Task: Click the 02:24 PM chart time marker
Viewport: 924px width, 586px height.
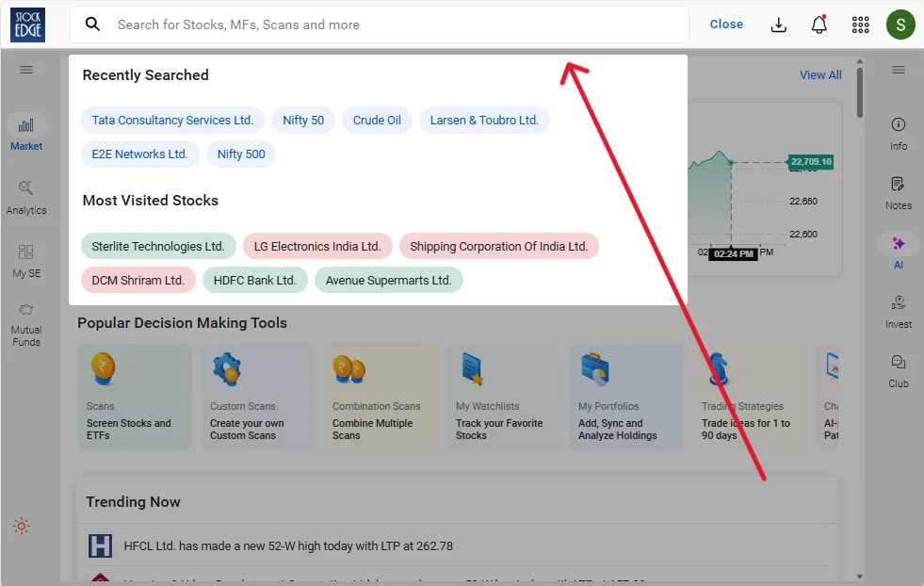Action: [x=733, y=254]
